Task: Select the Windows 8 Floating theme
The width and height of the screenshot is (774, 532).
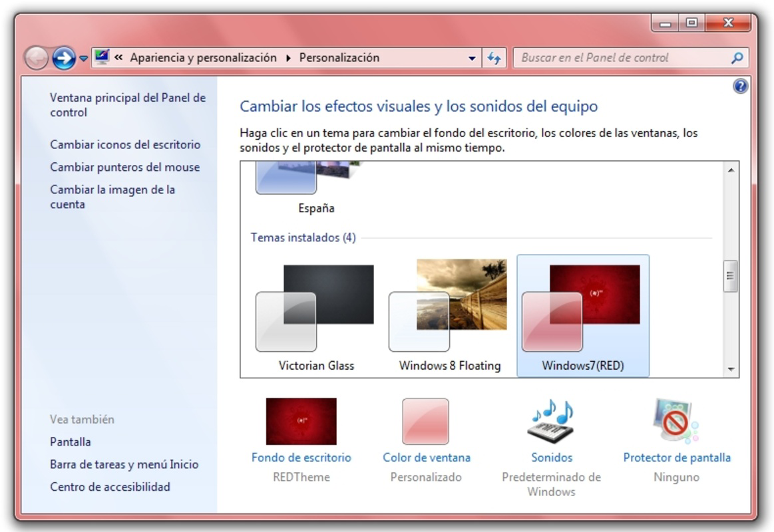Action: click(x=450, y=316)
